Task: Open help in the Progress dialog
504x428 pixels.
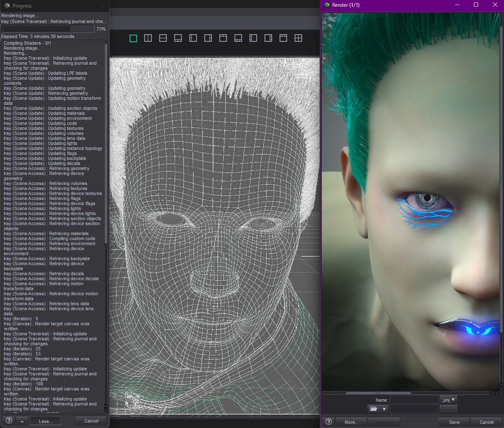Action: 9,420
